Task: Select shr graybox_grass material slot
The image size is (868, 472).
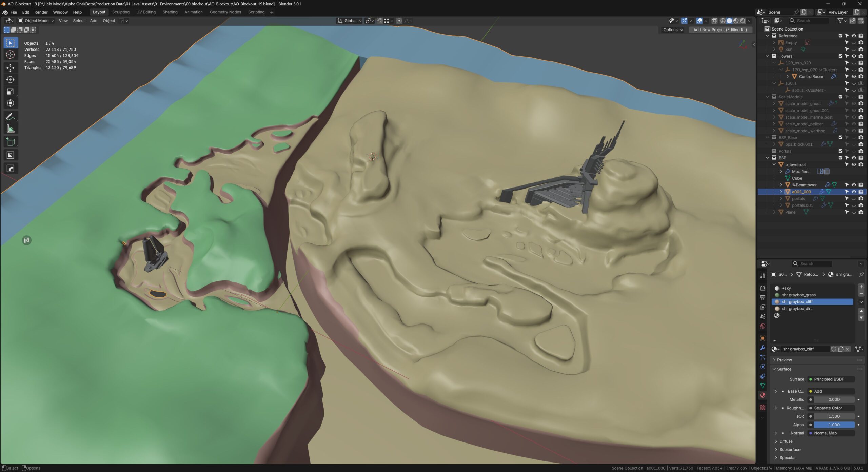Action: point(798,295)
